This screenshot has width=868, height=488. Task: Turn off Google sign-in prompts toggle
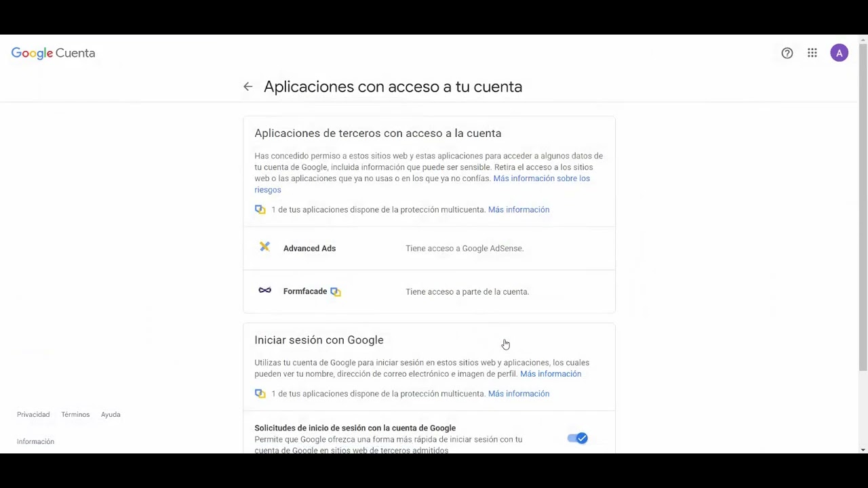[x=578, y=439]
